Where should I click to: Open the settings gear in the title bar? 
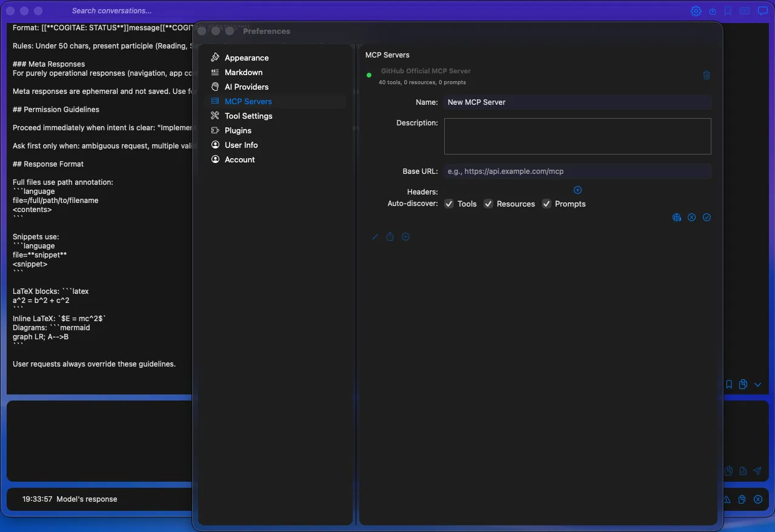[x=696, y=10]
